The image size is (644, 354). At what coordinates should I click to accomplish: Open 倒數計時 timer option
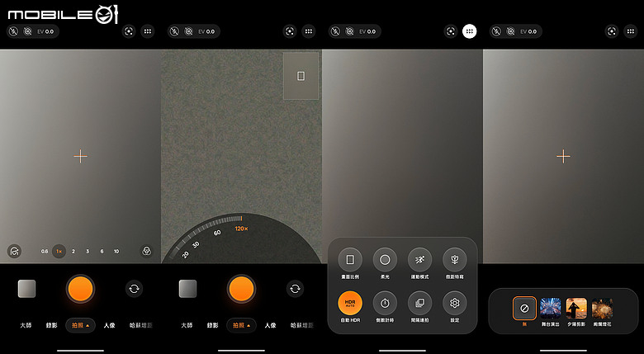pos(385,304)
